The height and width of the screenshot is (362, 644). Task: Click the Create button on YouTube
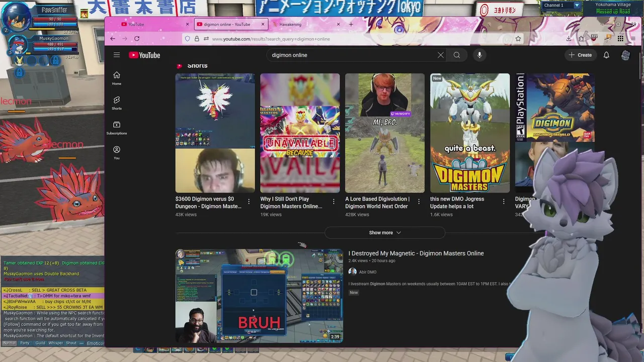point(580,55)
